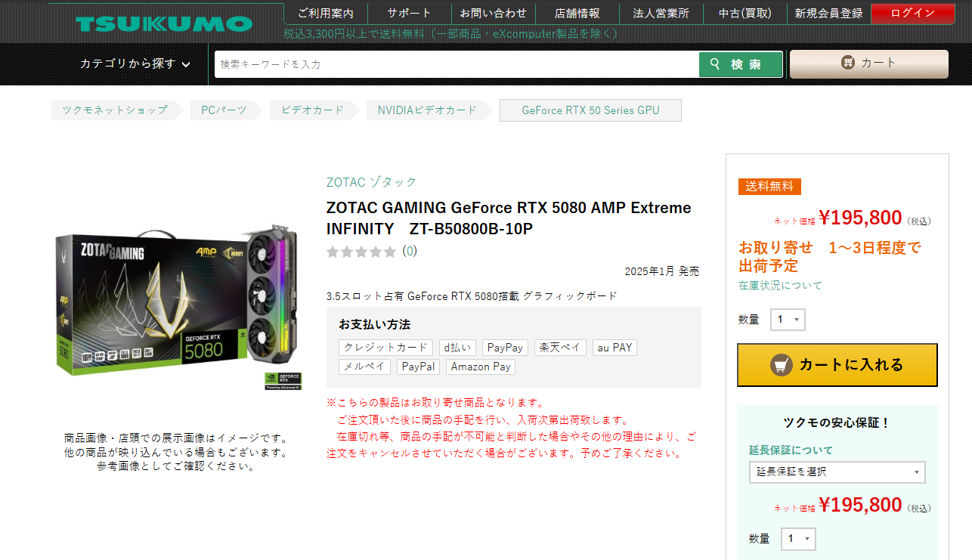
Task: Open 新規会員登録 link
Action: [x=829, y=14]
